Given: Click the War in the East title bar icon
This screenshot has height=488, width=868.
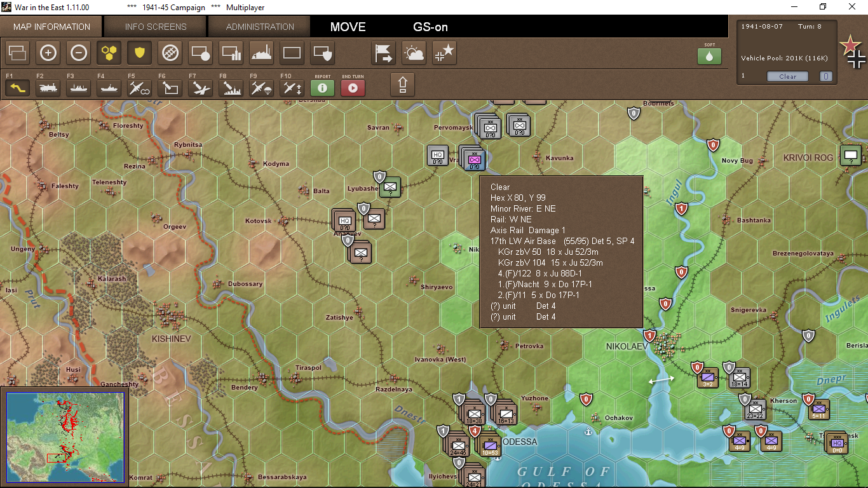Looking at the screenshot, I should click(6, 7).
